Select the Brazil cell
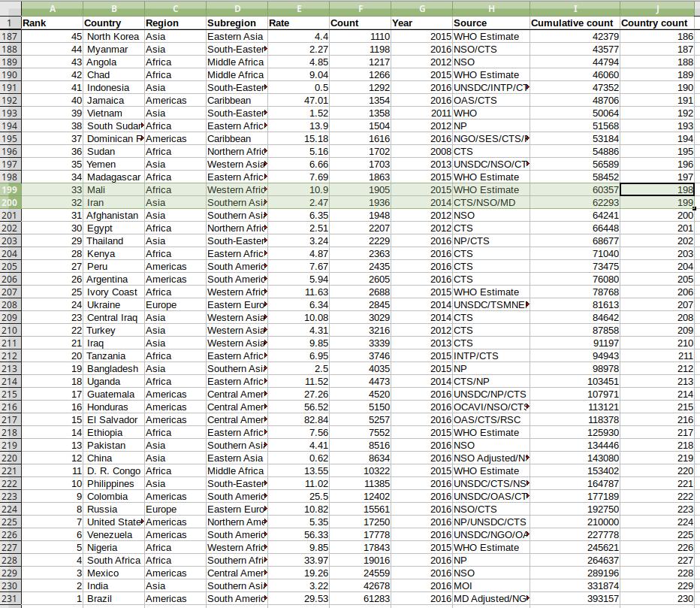Image resolution: width=700 pixels, height=608 pixels. 114,599
